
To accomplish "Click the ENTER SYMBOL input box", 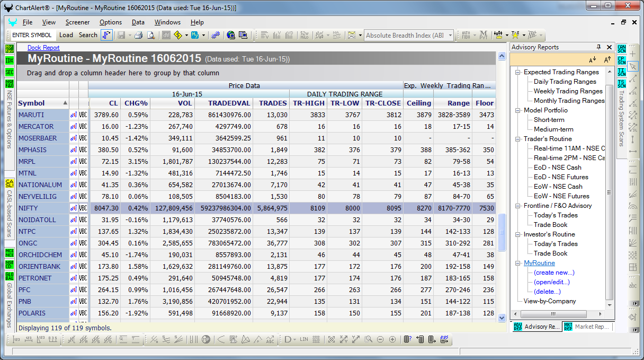I will point(32,35).
